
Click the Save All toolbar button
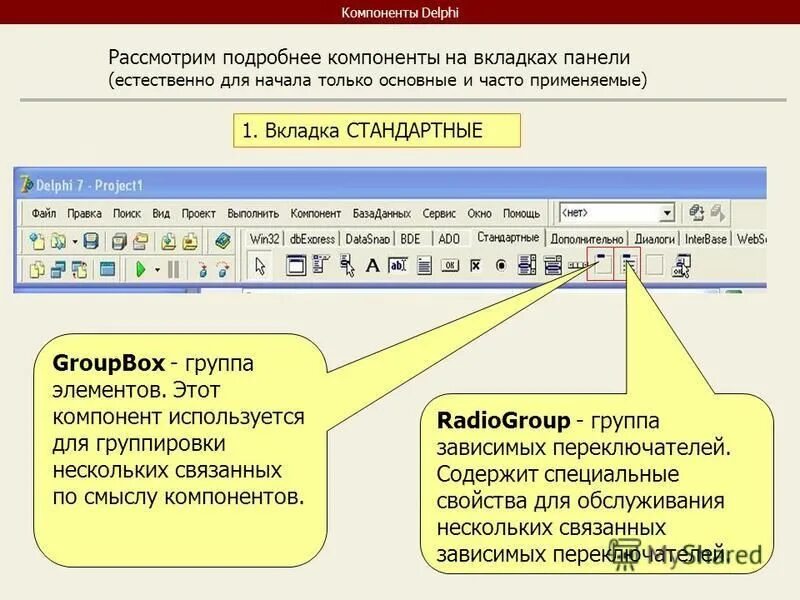coord(119,241)
